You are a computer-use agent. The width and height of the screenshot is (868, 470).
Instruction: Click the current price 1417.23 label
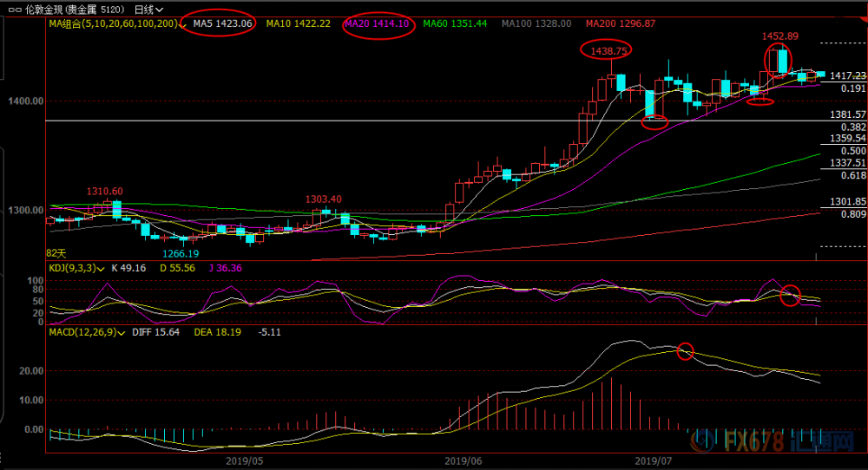pos(847,75)
